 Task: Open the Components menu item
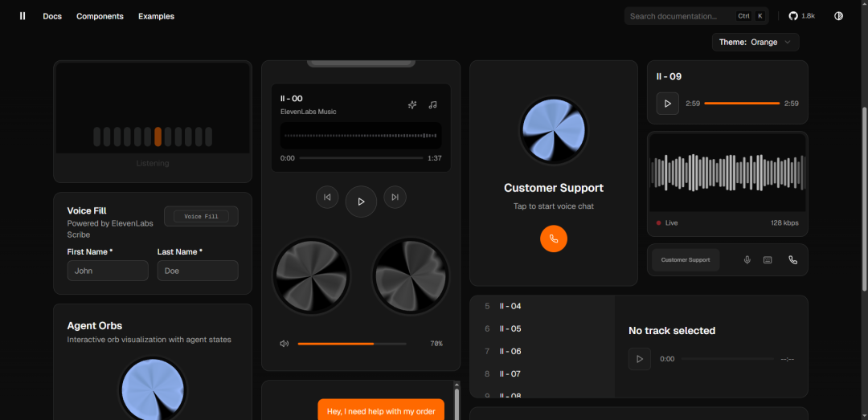pos(100,16)
